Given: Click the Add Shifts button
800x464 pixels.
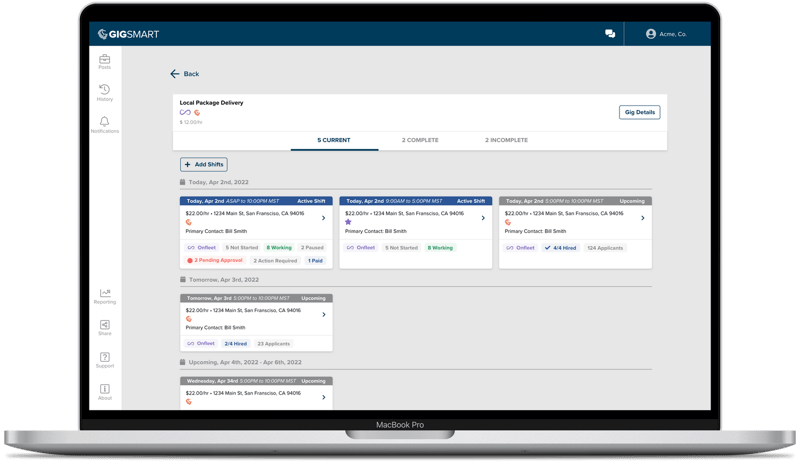Looking at the screenshot, I should [204, 164].
